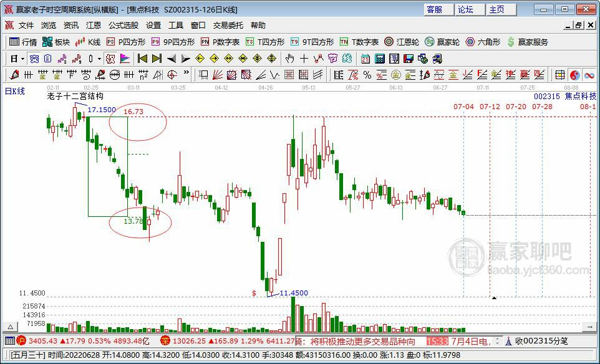Open the calendar 21 icon
600x364 pixels.
(365, 59)
